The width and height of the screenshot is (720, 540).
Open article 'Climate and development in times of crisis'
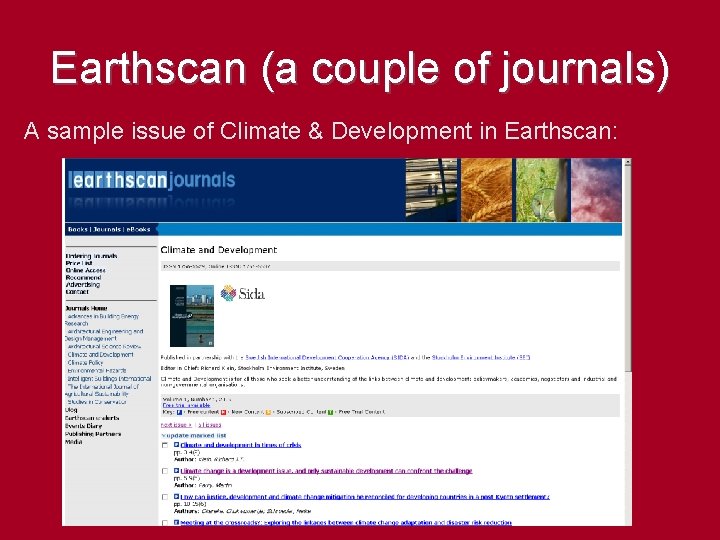(x=241, y=445)
